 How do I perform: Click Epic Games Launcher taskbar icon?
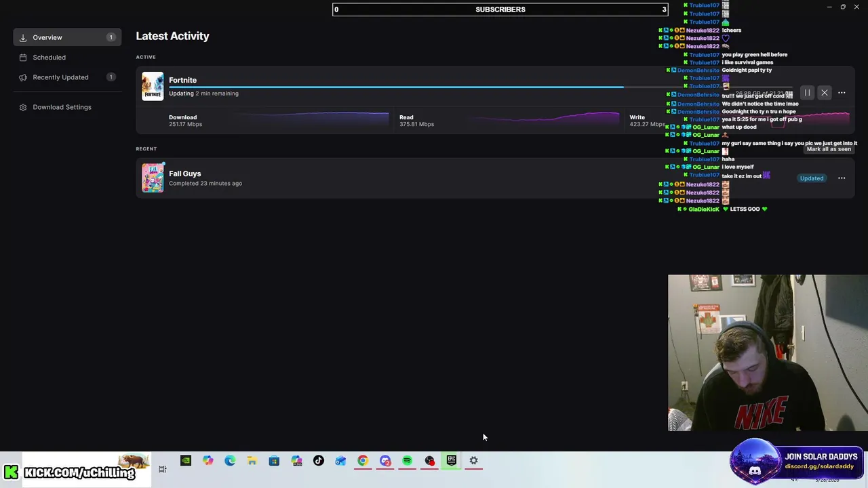coord(452,461)
